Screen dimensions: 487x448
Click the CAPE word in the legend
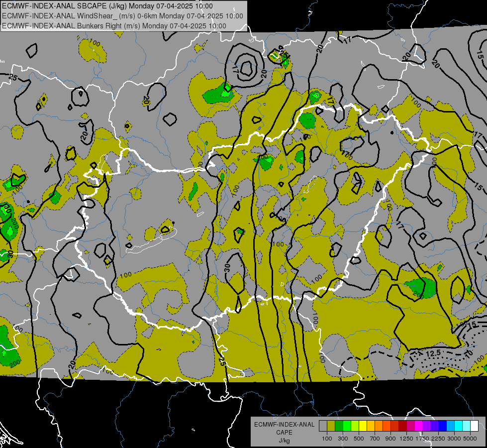(x=284, y=433)
